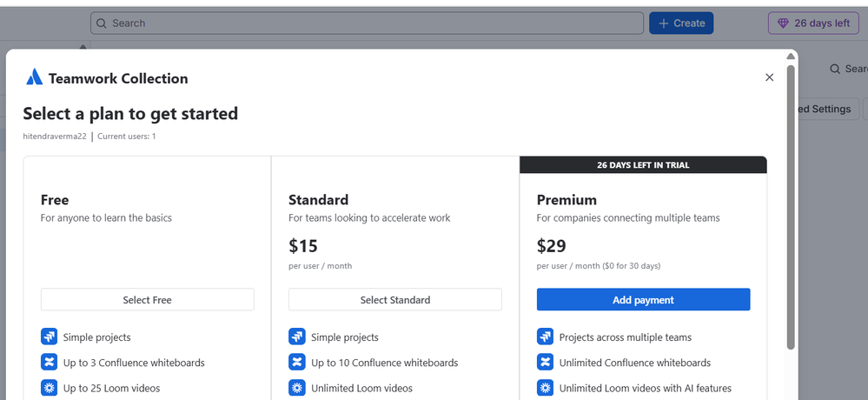This screenshot has width=868, height=400.
Task: Click the Jira icon next to Free plan Simple projects
Action: pos(49,337)
